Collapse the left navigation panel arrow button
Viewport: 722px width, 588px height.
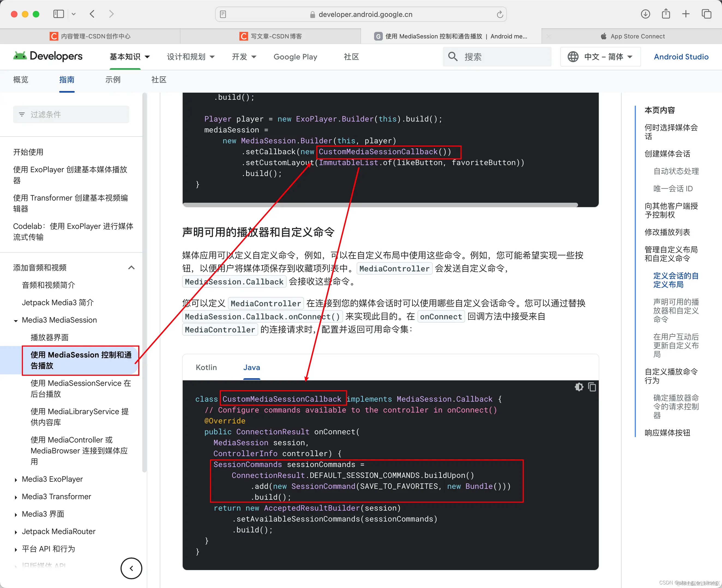click(x=131, y=568)
